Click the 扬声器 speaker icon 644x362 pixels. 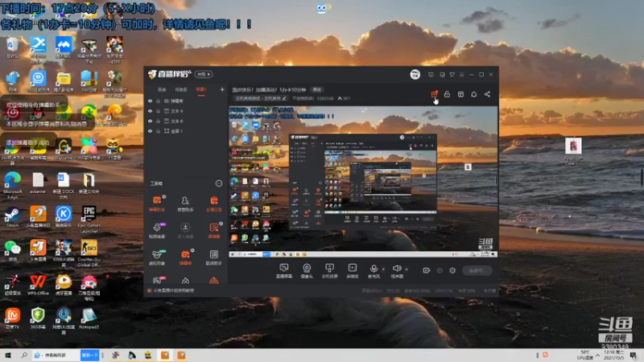click(x=397, y=269)
